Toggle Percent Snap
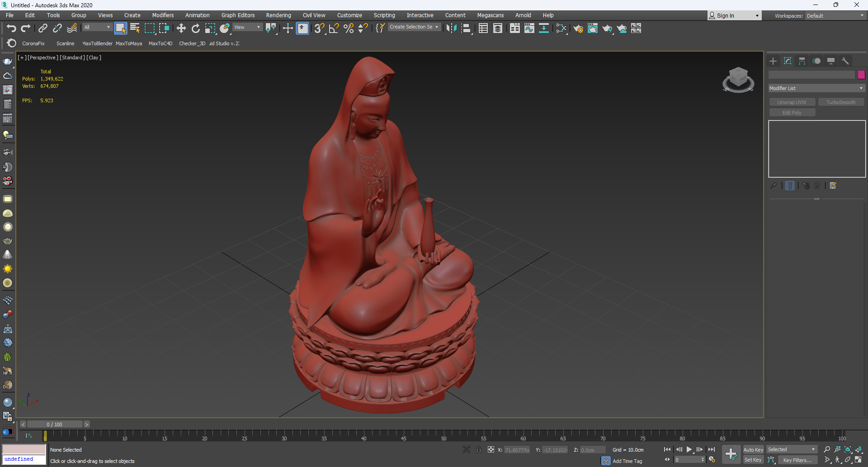 coord(349,29)
